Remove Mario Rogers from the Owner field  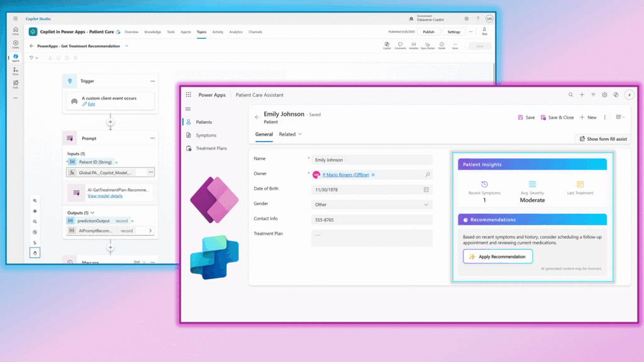click(373, 175)
